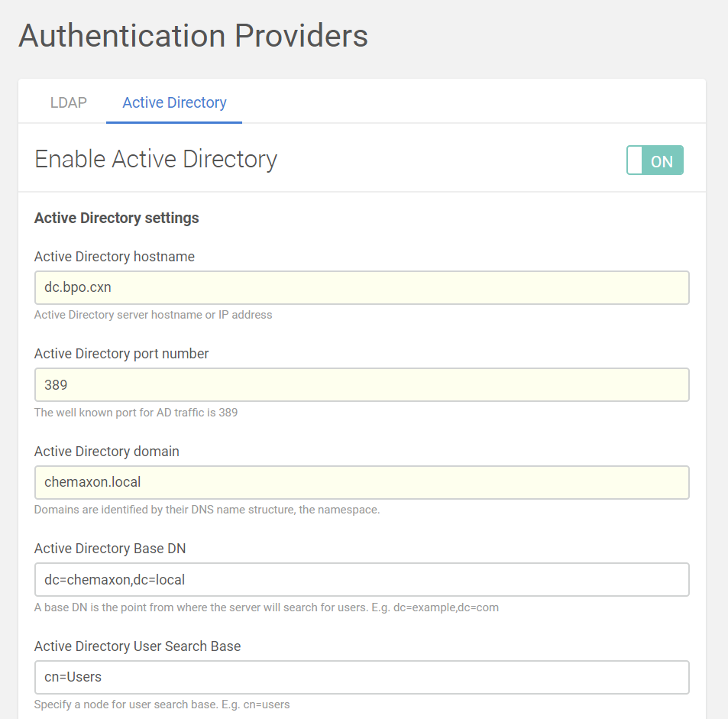Viewport: 728px width, 719px height.
Task: Select the Active Directory tab
Action: pyautogui.click(x=174, y=102)
